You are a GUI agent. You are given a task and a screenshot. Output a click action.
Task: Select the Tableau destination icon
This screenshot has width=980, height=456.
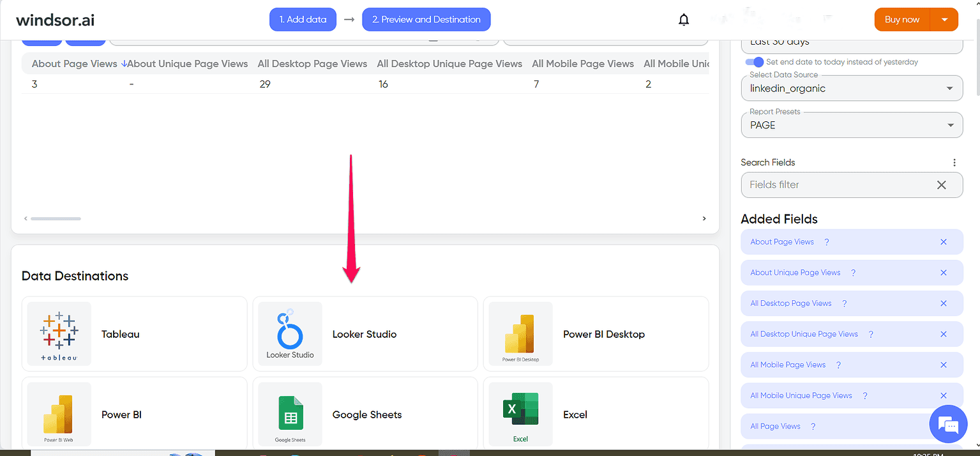click(59, 334)
